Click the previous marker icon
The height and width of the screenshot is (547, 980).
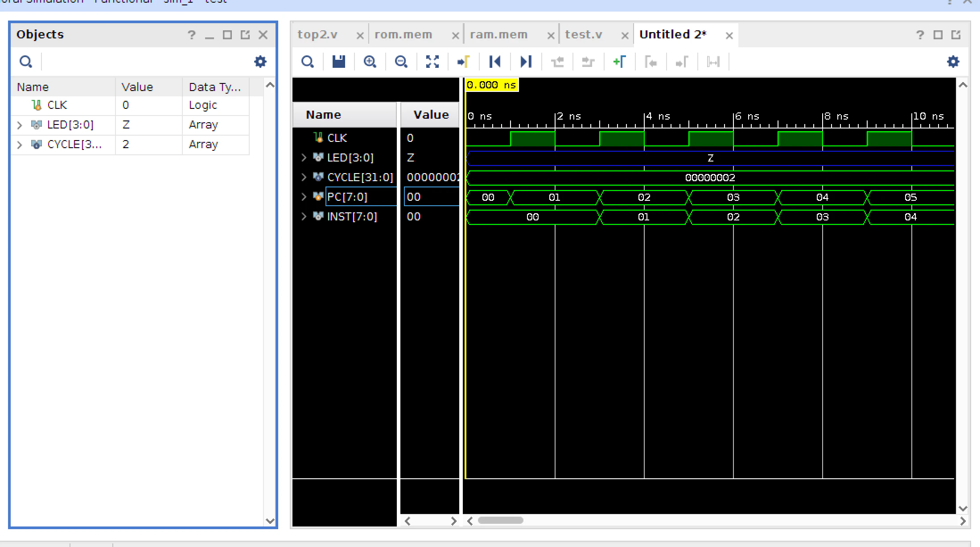pyautogui.click(x=651, y=62)
